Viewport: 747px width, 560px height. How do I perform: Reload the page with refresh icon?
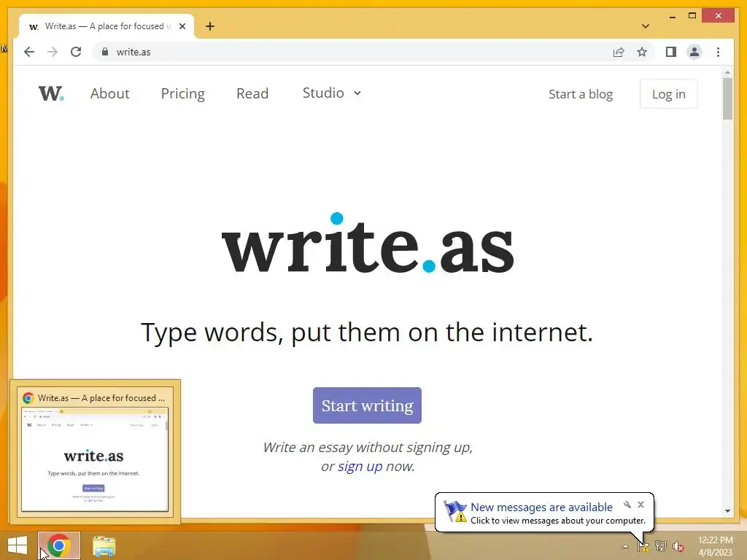(76, 52)
